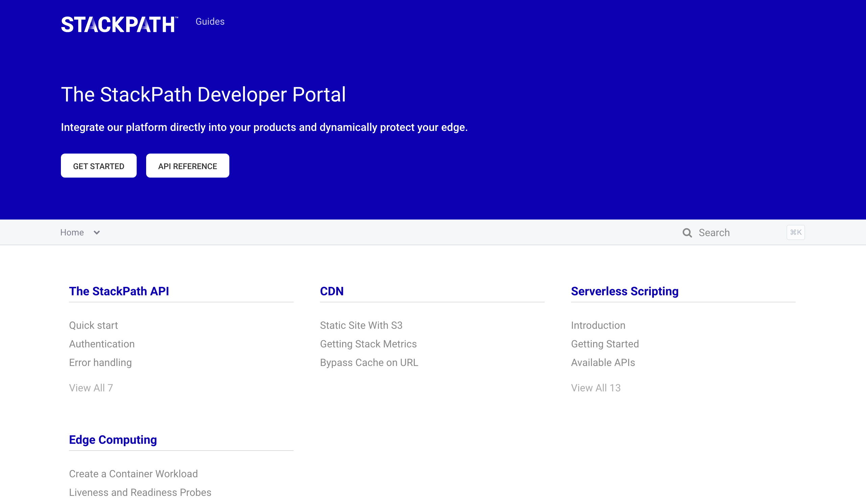Viewport: 866px width, 504px height.
Task: Click the Developer Portal title text
Action: pyautogui.click(x=203, y=94)
